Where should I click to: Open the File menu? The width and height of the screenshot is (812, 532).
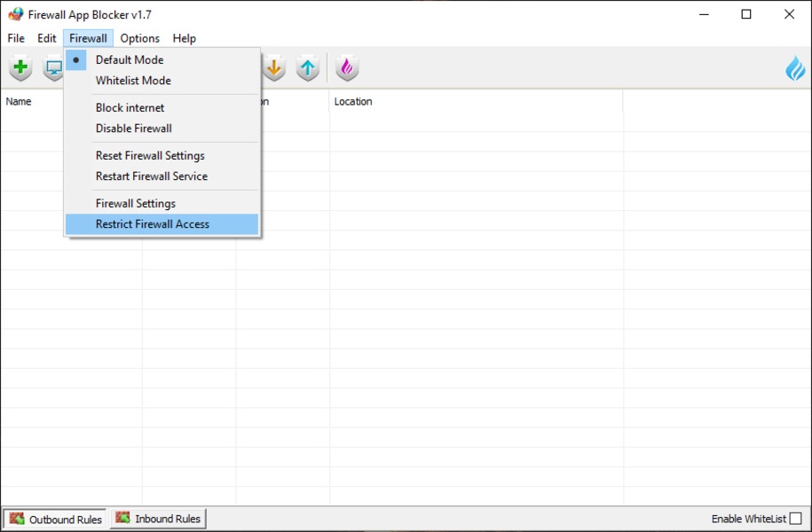click(x=16, y=38)
